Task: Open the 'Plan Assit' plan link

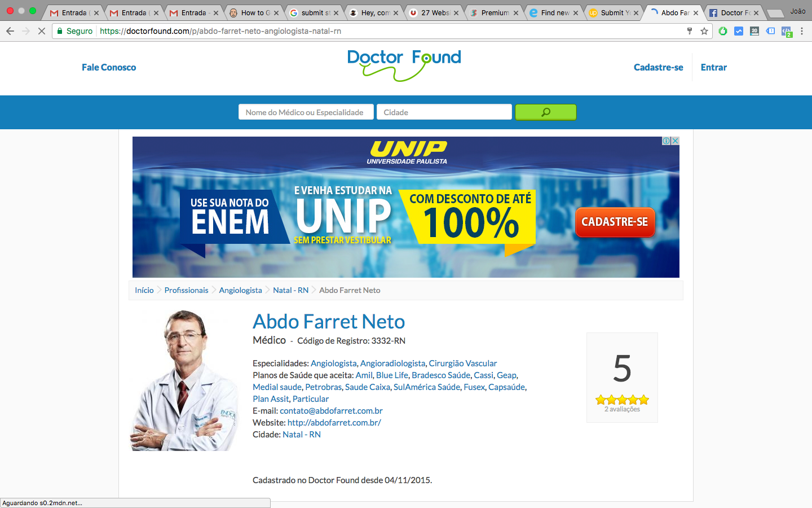Action: (x=271, y=399)
